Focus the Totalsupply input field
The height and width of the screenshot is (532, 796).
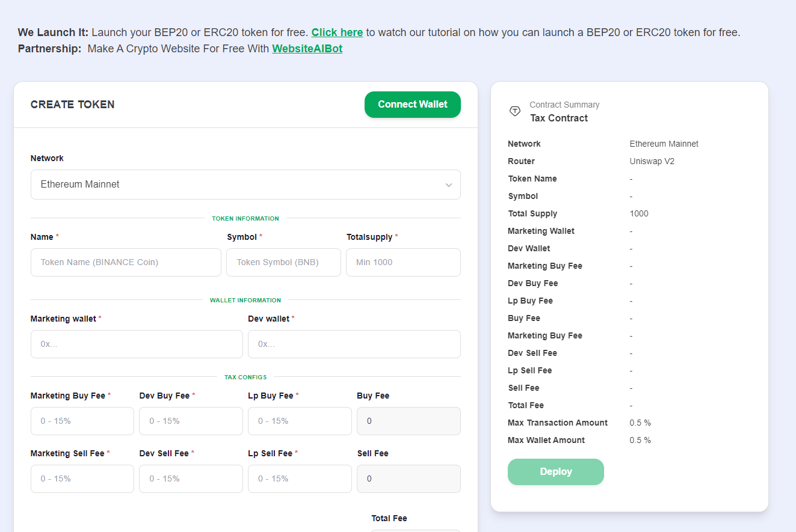pyautogui.click(x=403, y=263)
